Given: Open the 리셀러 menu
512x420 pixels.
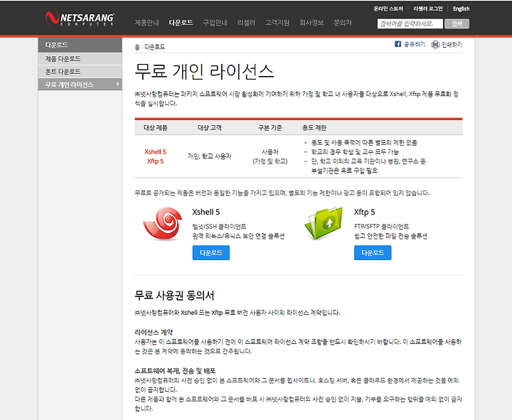Looking at the screenshot, I should tap(246, 23).
